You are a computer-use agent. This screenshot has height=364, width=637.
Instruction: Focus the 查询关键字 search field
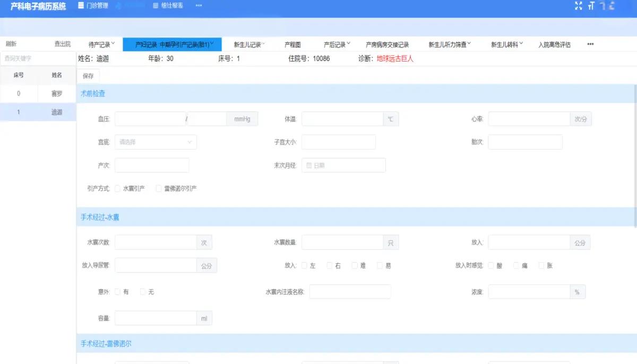point(38,58)
